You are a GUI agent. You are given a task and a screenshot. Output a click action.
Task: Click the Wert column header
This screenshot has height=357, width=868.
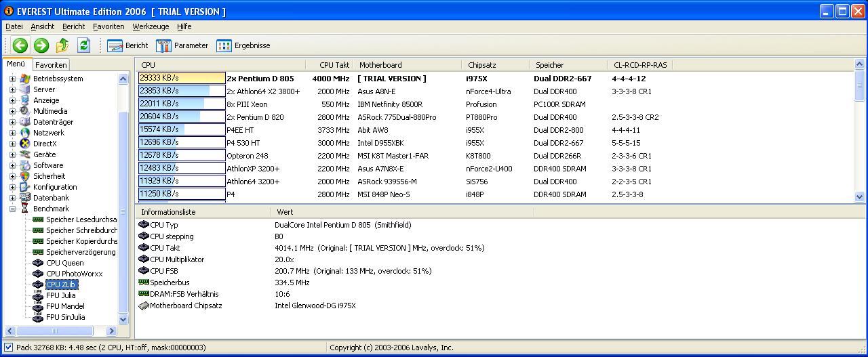[x=403, y=212]
